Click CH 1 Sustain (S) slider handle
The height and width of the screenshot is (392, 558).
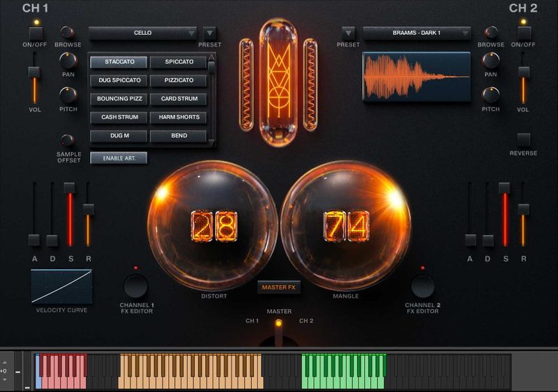tap(69, 188)
